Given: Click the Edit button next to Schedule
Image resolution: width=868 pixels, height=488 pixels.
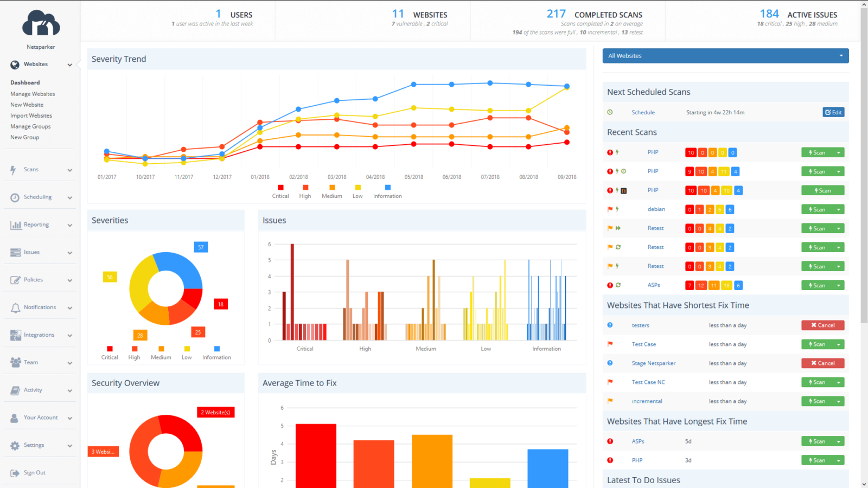Looking at the screenshot, I should pyautogui.click(x=833, y=112).
